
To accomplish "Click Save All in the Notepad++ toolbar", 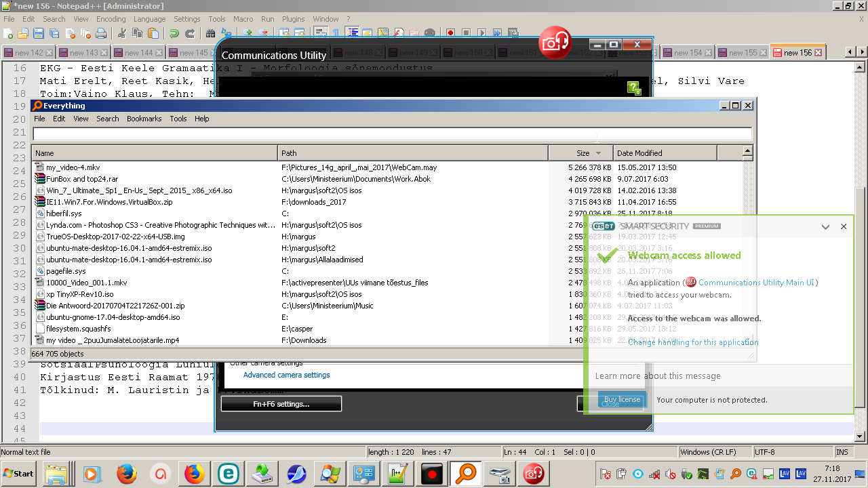I will pyautogui.click(x=54, y=33).
